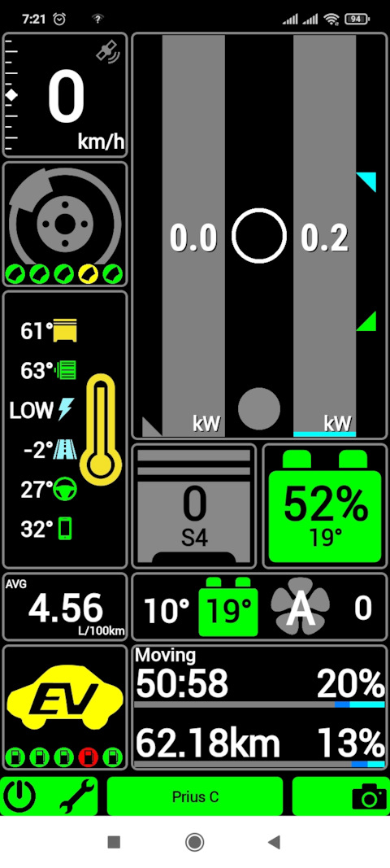390x868 pixels.
Task: Tap the power icon in bottom bar
Action: (20, 796)
